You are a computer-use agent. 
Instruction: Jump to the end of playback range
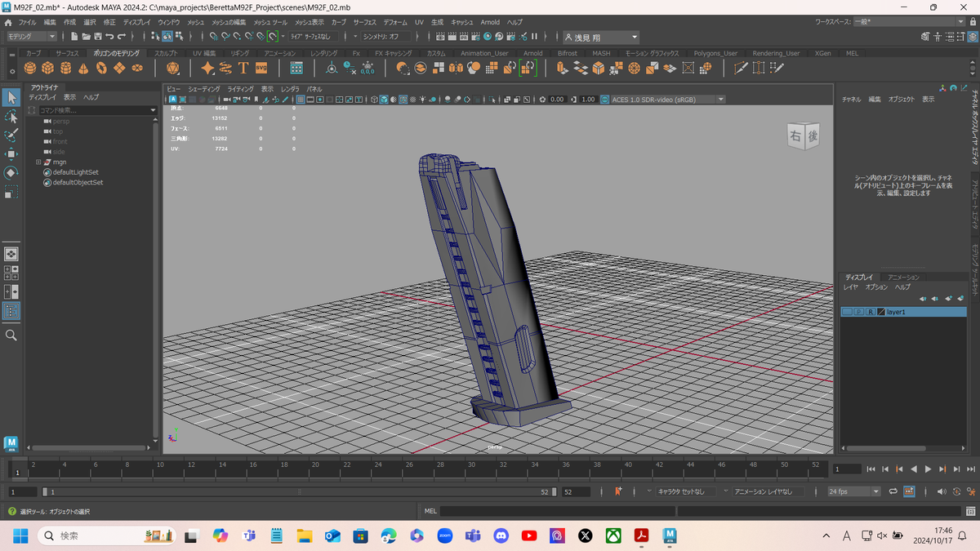coord(972,469)
